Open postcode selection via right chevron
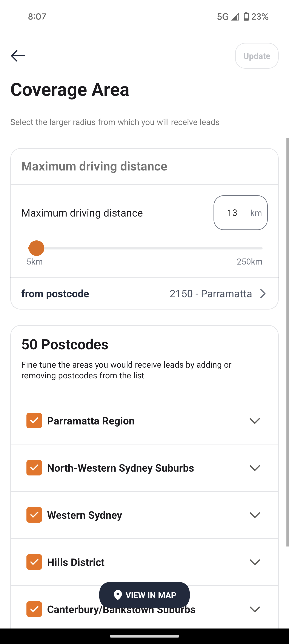 point(263,294)
